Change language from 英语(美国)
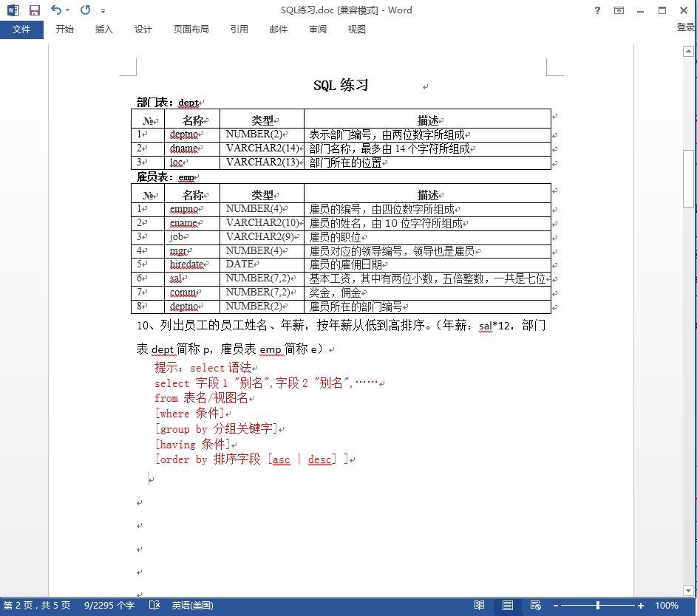 point(192,606)
